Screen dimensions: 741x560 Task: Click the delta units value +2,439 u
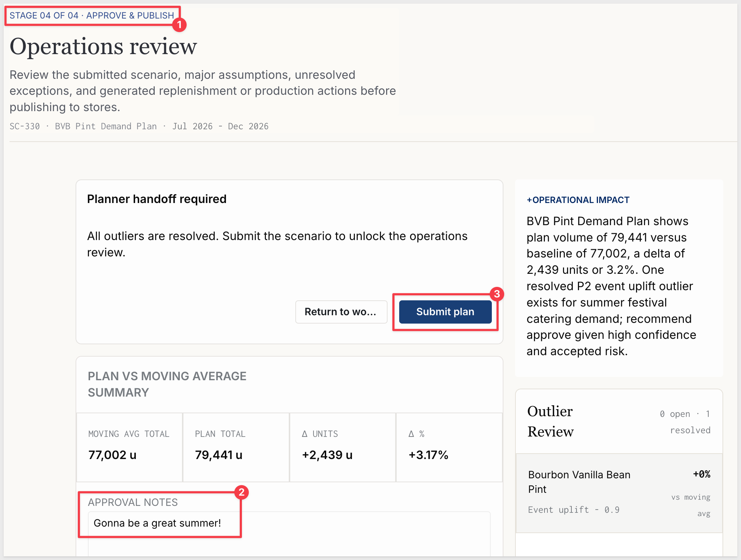point(327,455)
